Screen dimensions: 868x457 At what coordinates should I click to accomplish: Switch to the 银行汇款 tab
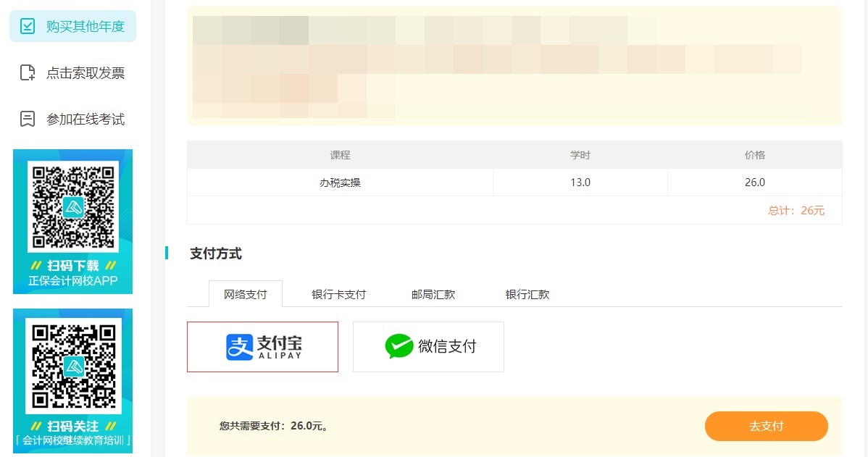click(x=527, y=295)
